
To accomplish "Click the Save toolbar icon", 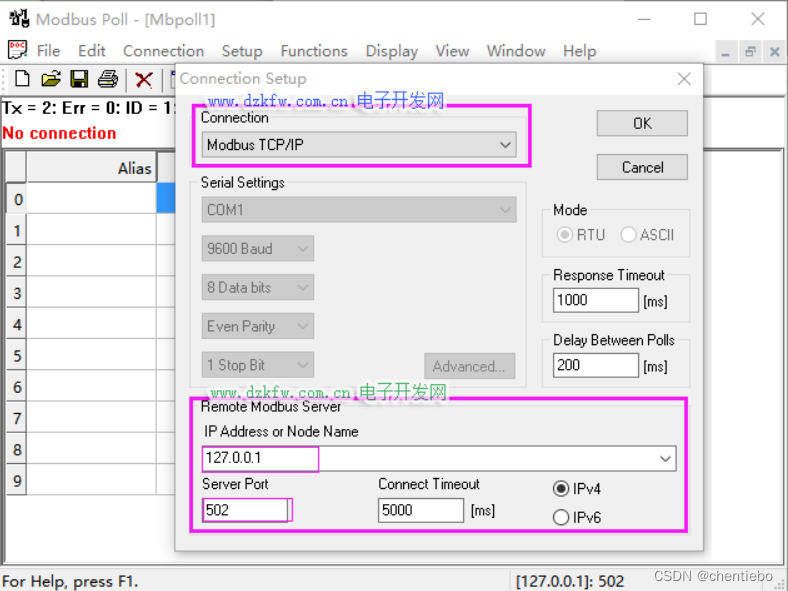I will (79, 79).
